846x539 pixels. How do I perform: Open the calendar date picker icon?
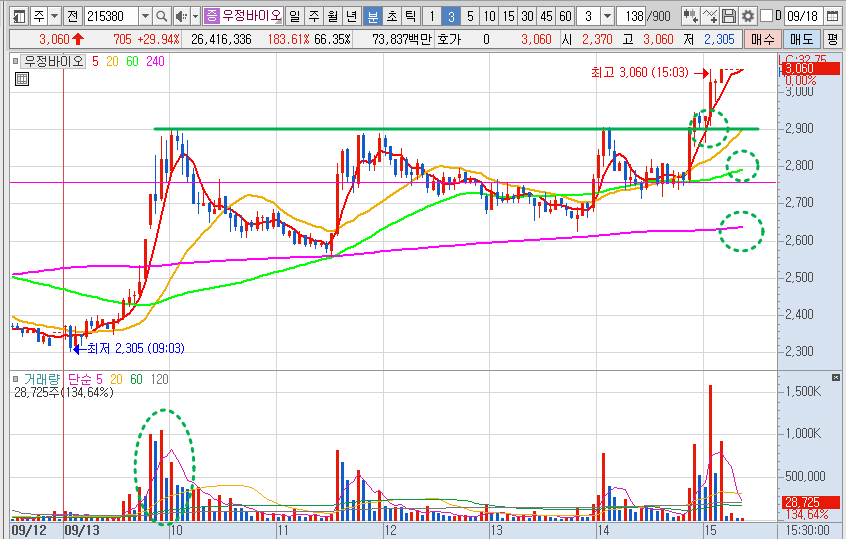point(833,17)
